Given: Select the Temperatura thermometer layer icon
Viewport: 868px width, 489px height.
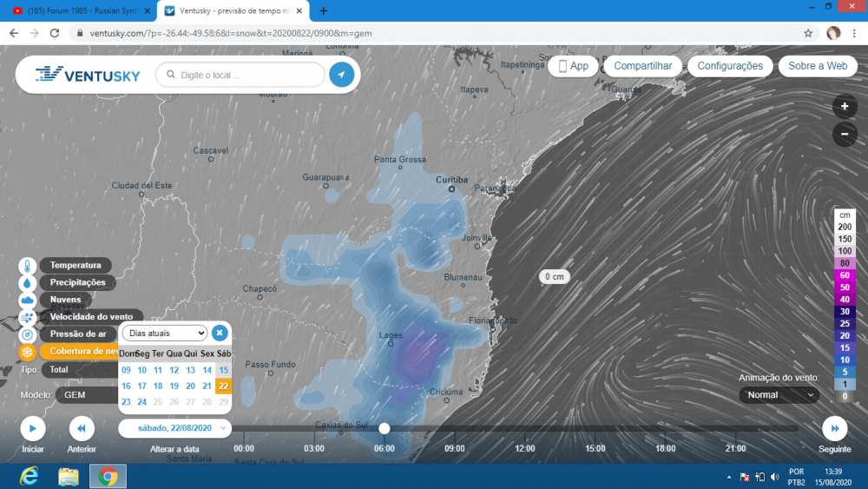Looking at the screenshot, I should click(x=28, y=266).
